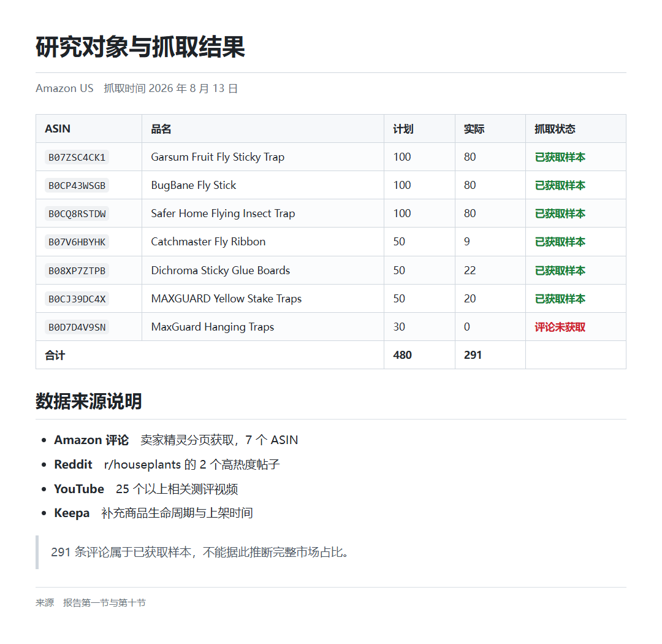Click the 抓取状态 column header
Screen dimensions: 662x644
555,129
